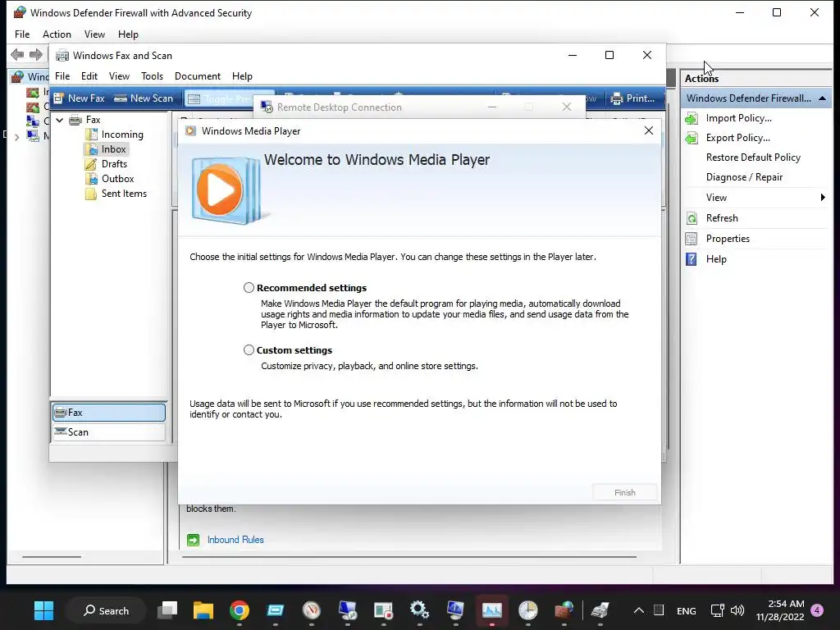Screen dimensions: 840x630
Task: Click the Toggle Preview toolbar button
Action: 220,98
